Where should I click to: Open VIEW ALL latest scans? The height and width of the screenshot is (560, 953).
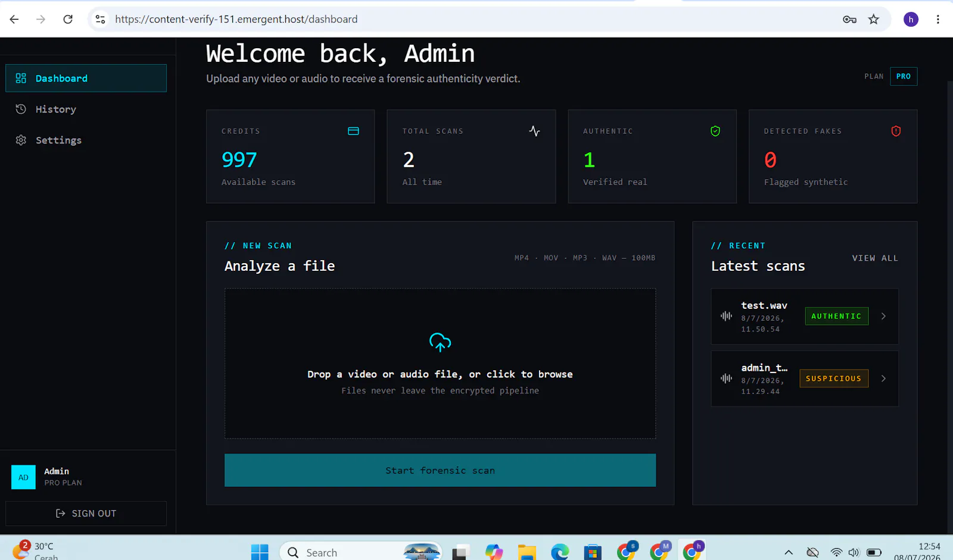coord(875,258)
